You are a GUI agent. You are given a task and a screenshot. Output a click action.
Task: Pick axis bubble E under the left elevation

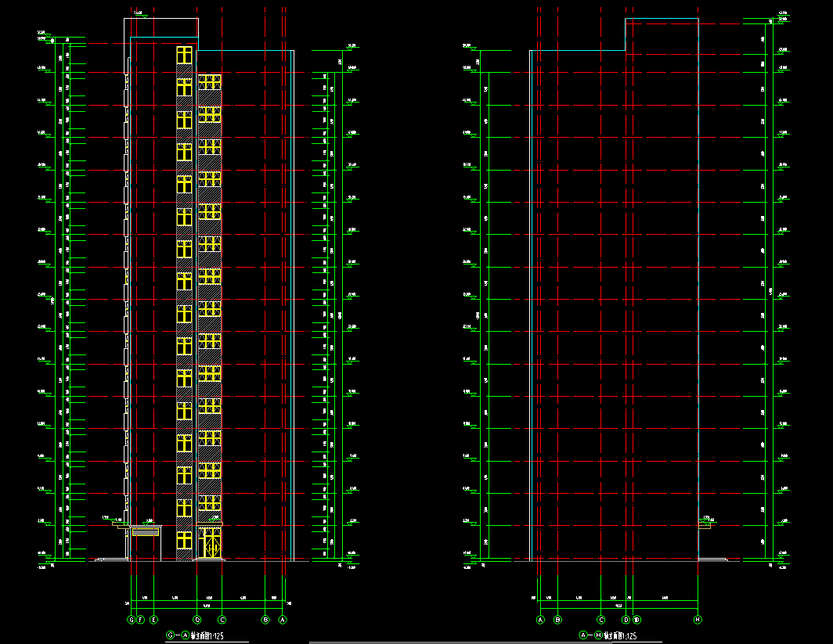[x=153, y=620]
